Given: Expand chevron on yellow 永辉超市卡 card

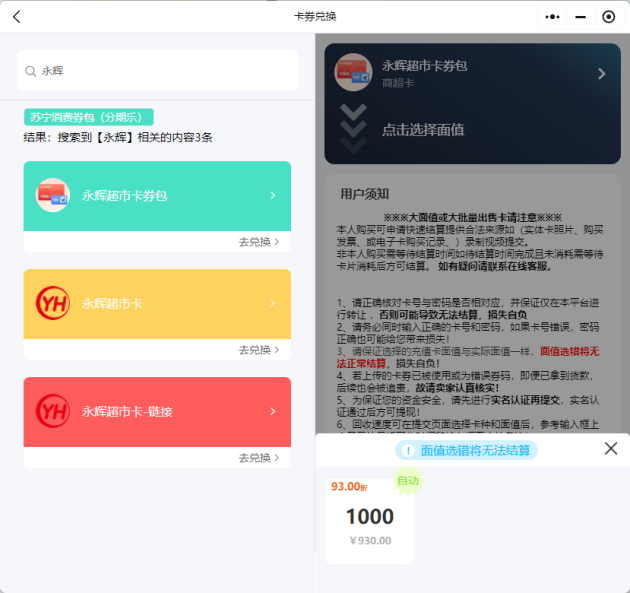Looking at the screenshot, I should (x=273, y=303).
